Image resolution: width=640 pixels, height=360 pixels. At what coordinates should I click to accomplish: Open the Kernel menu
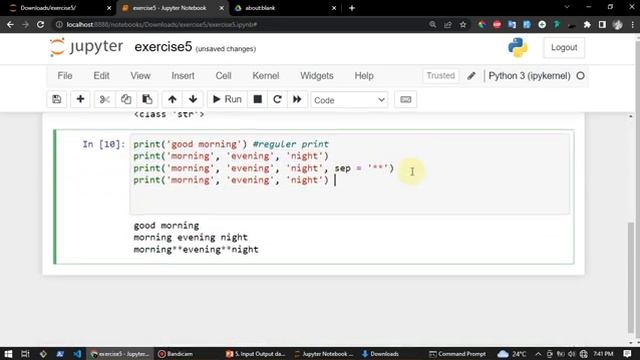point(266,76)
